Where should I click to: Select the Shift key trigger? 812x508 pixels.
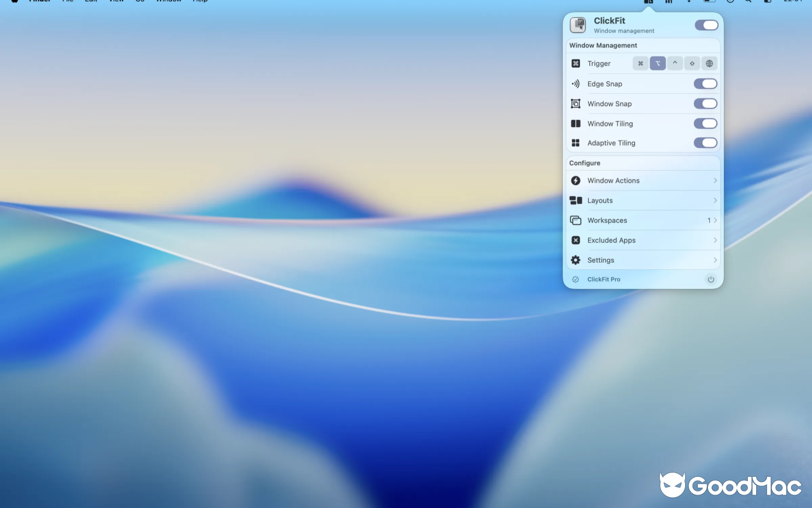[692, 63]
